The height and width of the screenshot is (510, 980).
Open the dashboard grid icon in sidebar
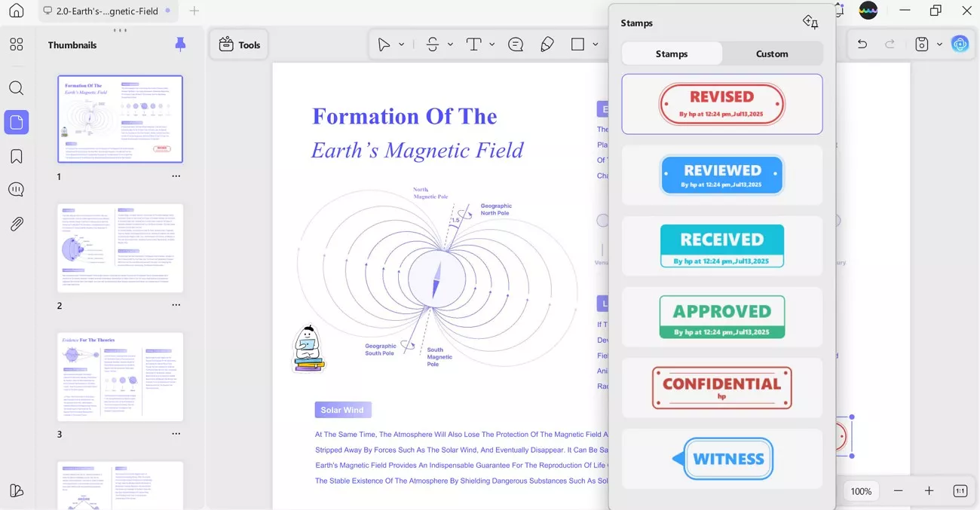(17, 44)
